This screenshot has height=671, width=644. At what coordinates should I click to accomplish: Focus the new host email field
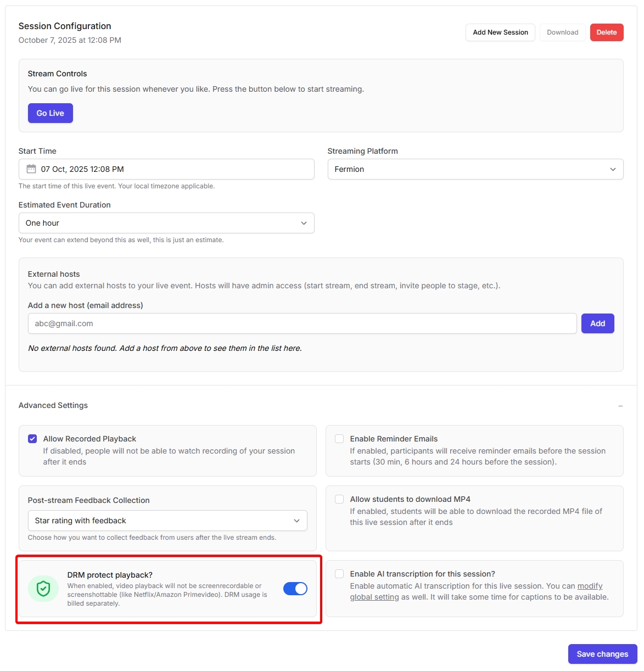(x=302, y=323)
